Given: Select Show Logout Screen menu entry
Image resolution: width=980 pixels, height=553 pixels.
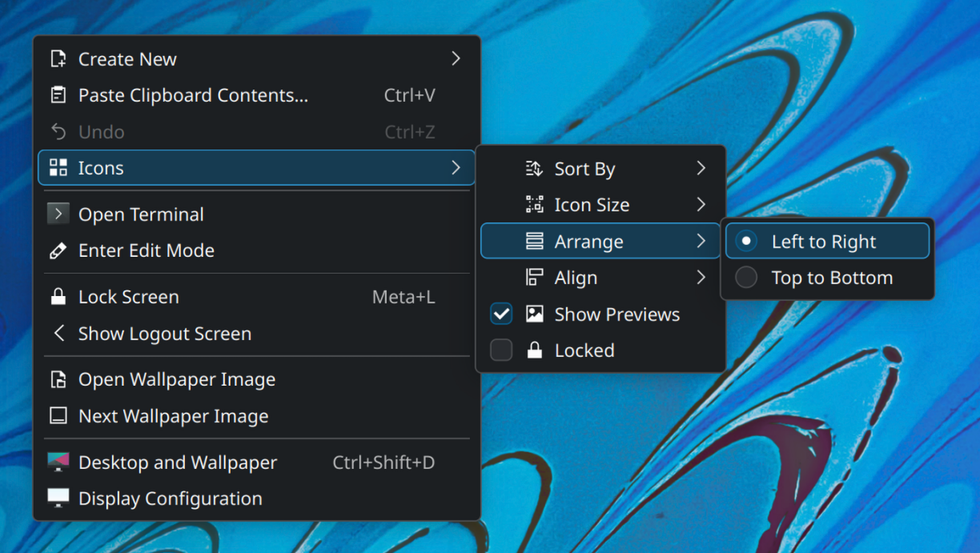Looking at the screenshot, I should pyautogui.click(x=256, y=333).
